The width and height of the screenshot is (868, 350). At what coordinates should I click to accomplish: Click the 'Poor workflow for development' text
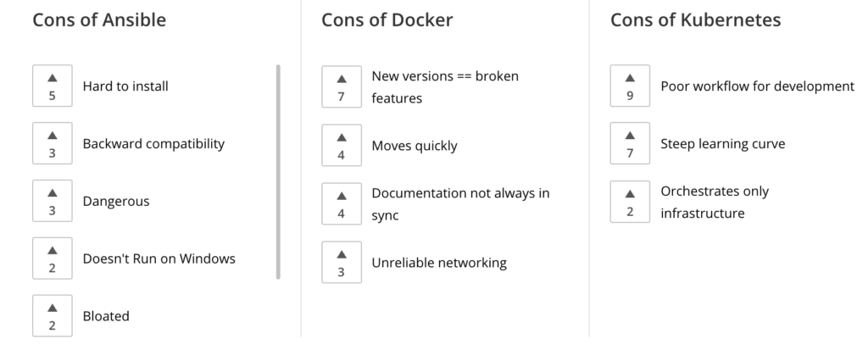coord(757,86)
